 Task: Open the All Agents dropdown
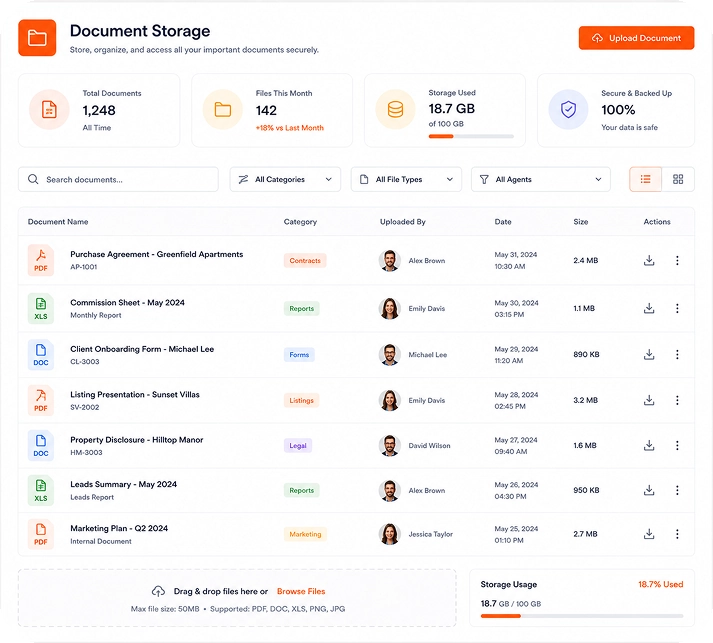tap(541, 179)
